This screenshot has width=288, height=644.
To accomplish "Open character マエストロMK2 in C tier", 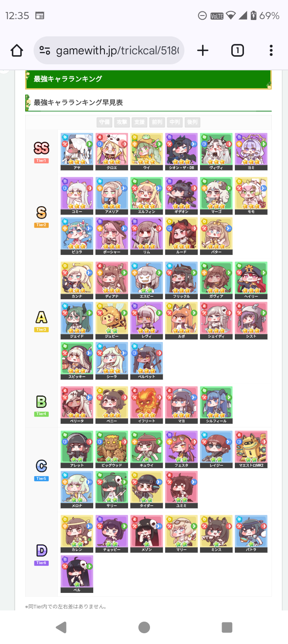I will (251, 449).
